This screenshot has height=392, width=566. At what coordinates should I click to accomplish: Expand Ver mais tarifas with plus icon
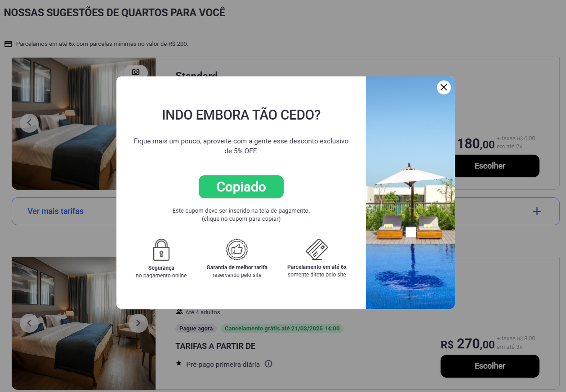[x=537, y=211]
